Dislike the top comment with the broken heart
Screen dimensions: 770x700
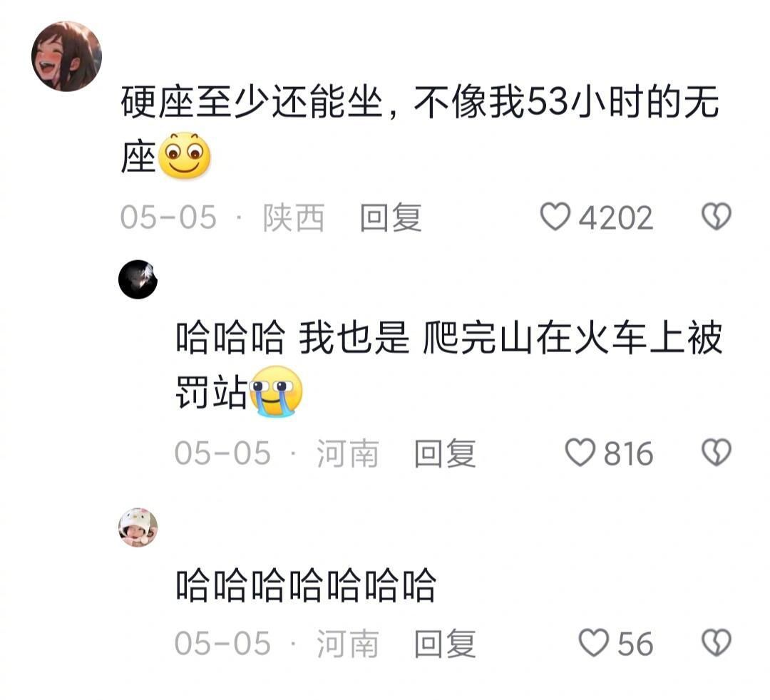(x=717, y=217)
